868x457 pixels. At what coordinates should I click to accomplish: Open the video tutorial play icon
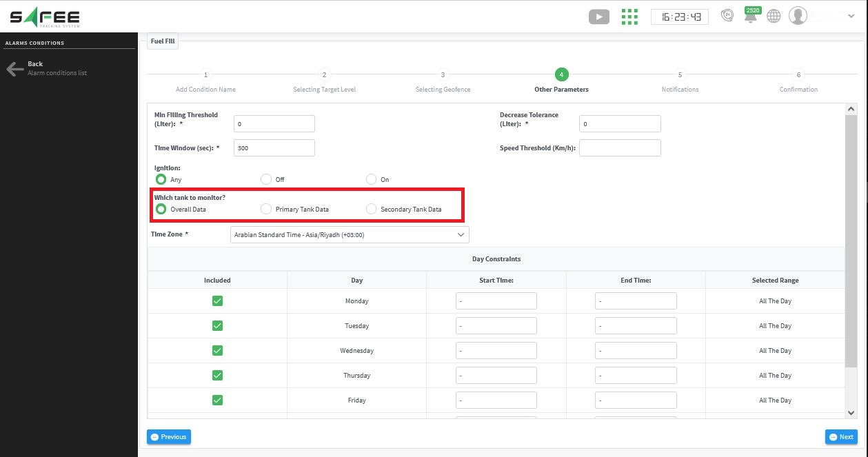pos(599,17)
